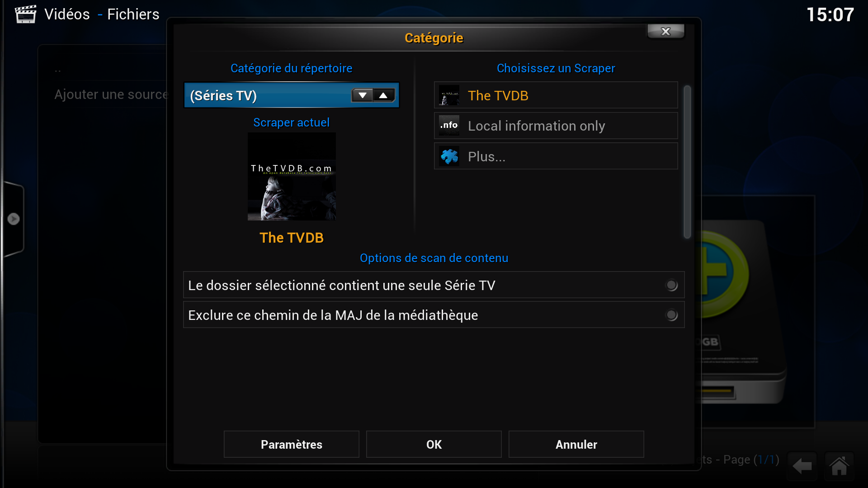Click the home icon at bottom right
The width and height of the screenshot is (868, 488).
(x=839, y=466)
